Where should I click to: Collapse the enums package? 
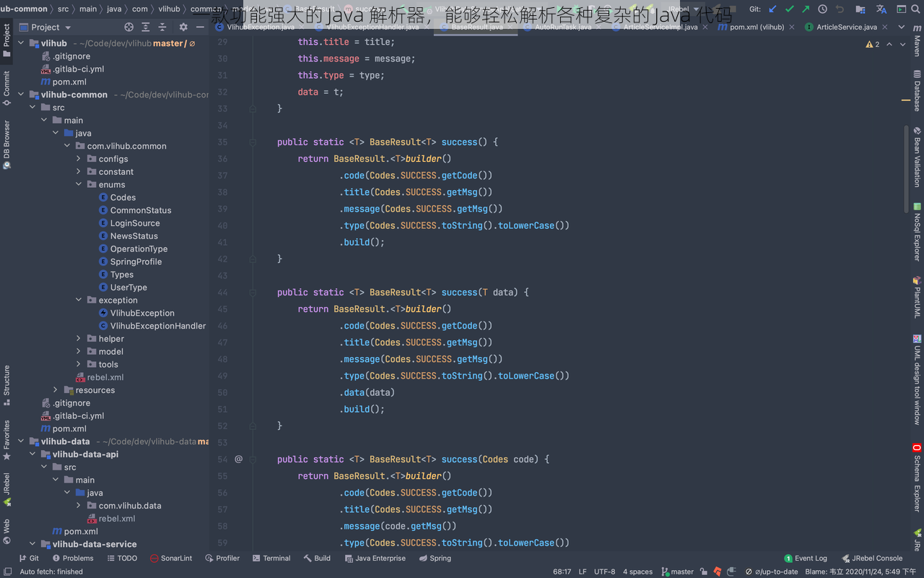[x=79, y=184]
